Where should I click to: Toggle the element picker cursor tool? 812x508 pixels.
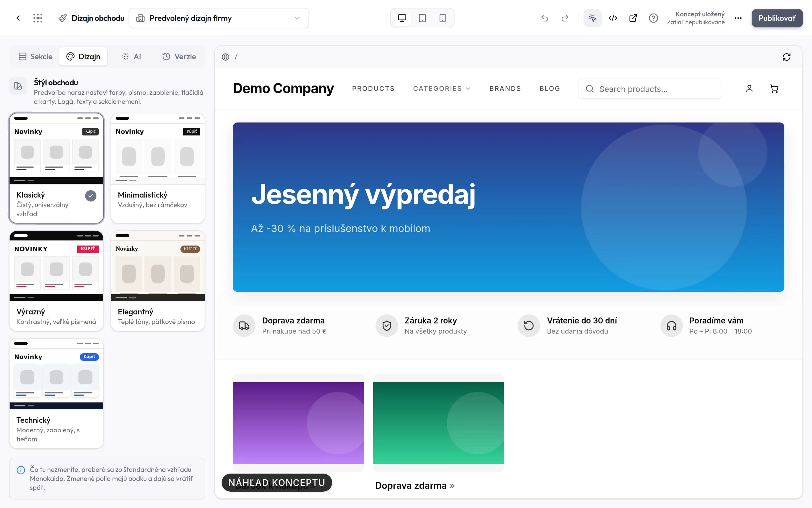593,18
